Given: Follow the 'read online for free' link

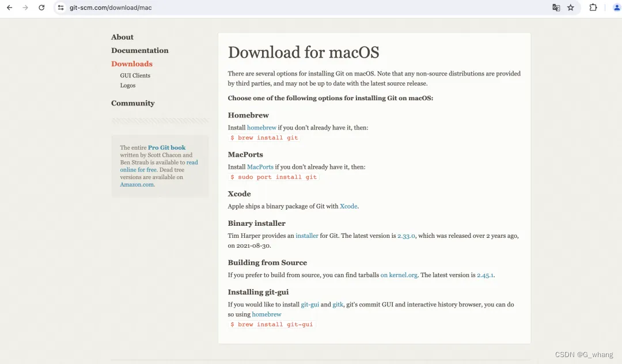Looking at the screenshot, I should point(159,166).
